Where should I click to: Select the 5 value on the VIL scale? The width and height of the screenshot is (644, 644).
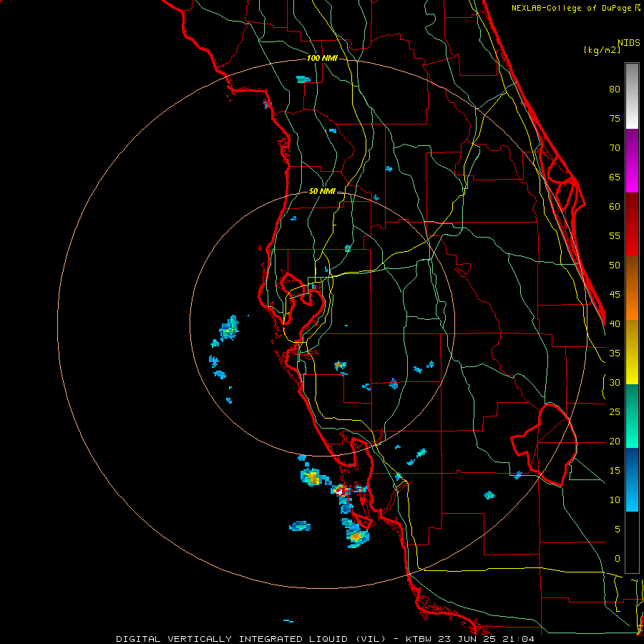[x=618, y=529]
